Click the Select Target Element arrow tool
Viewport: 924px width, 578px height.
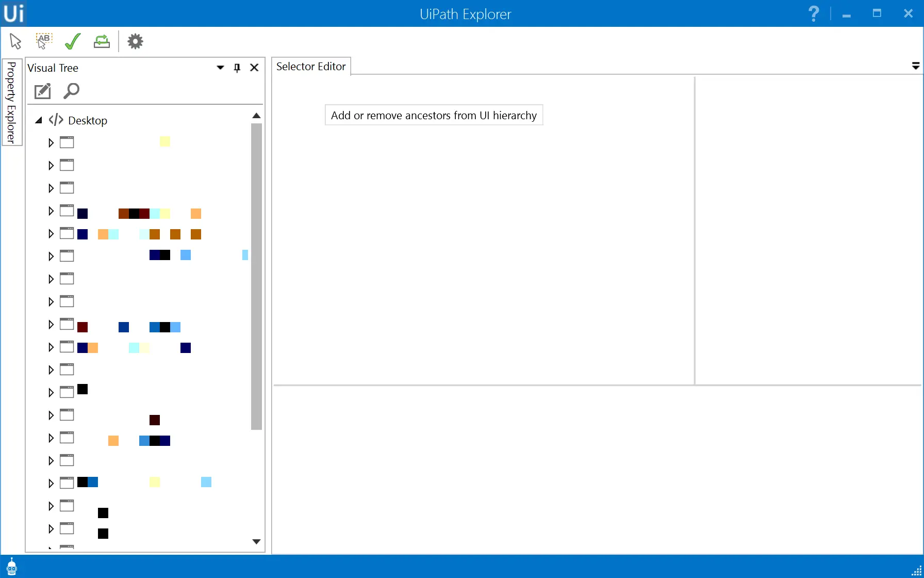(15, 41)
